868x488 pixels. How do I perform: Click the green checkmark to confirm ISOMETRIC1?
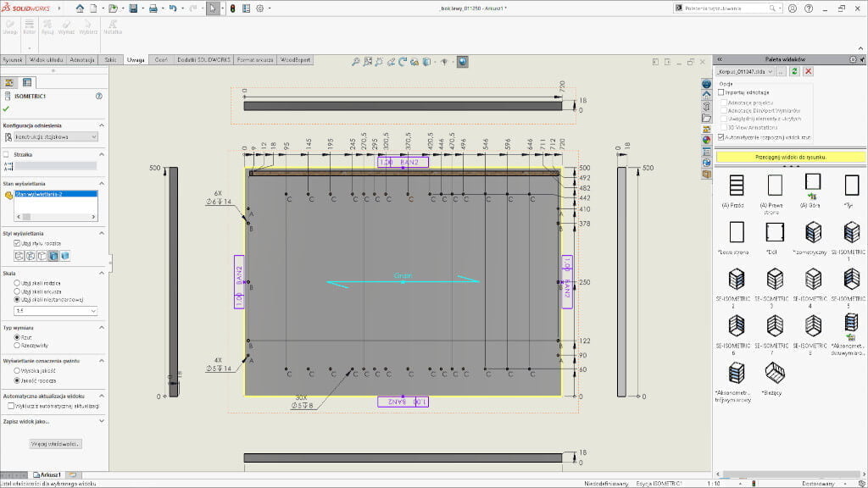(7, 108)
